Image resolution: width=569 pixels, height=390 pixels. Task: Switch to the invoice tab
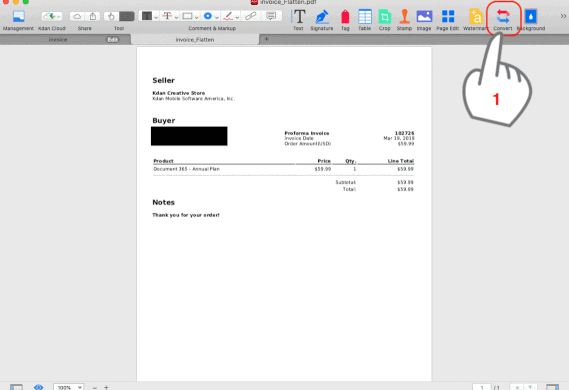[58, 40]
